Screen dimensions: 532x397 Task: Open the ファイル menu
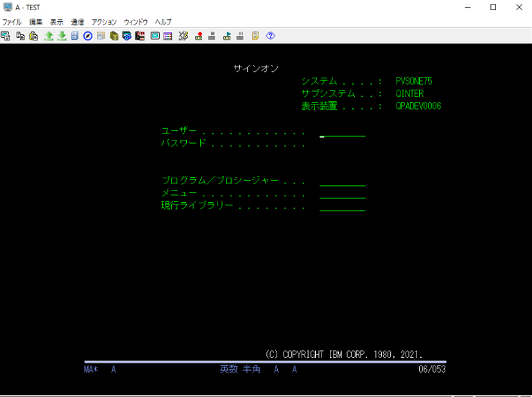pos(12,22)
